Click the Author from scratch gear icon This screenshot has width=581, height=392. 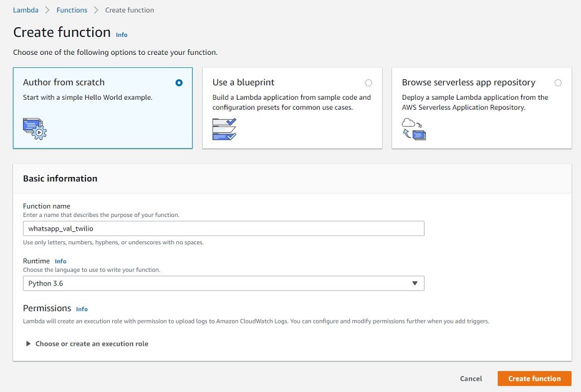click(x=35, y=129)
